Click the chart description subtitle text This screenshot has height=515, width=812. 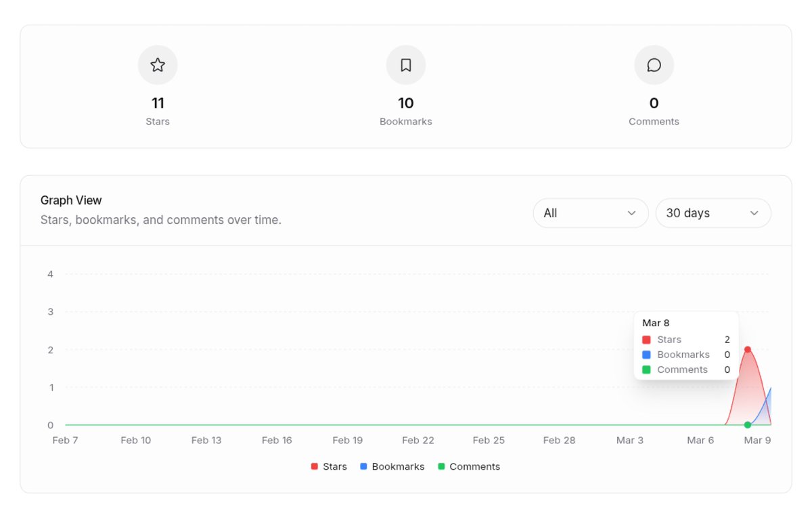(x=161, y=220)
